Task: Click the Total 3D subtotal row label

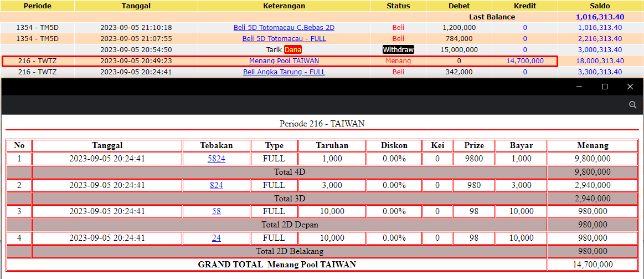Action: [x=290, y=199]
